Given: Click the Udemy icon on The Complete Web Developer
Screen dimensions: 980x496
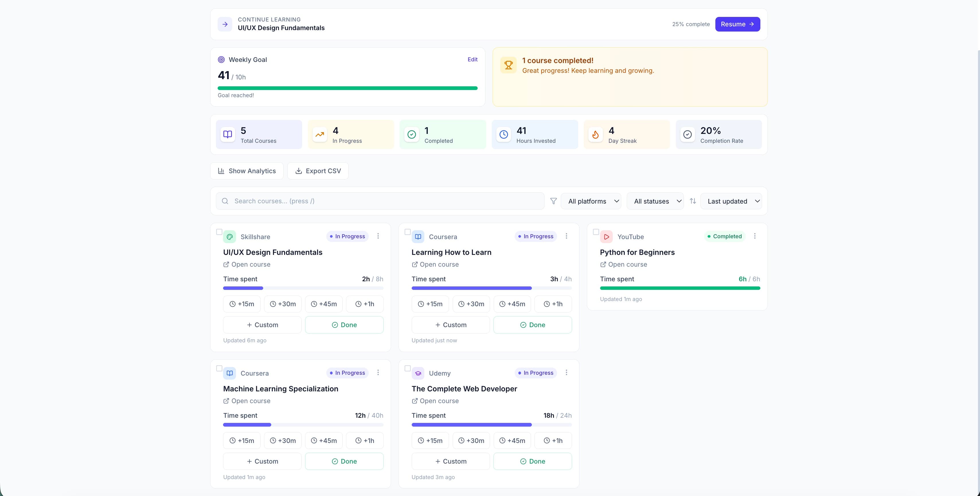Looking at the screenshot, I should (419, 373).
